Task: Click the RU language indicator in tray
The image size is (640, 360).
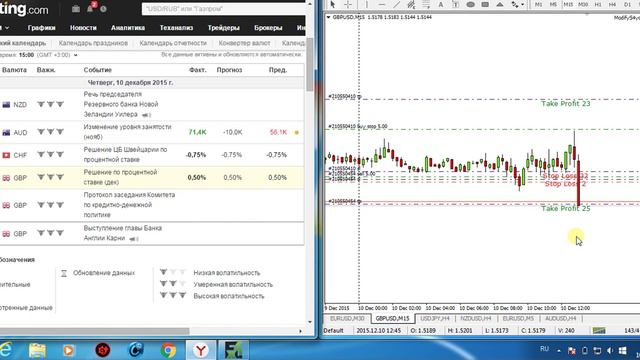Action: (x=544, y=349)
